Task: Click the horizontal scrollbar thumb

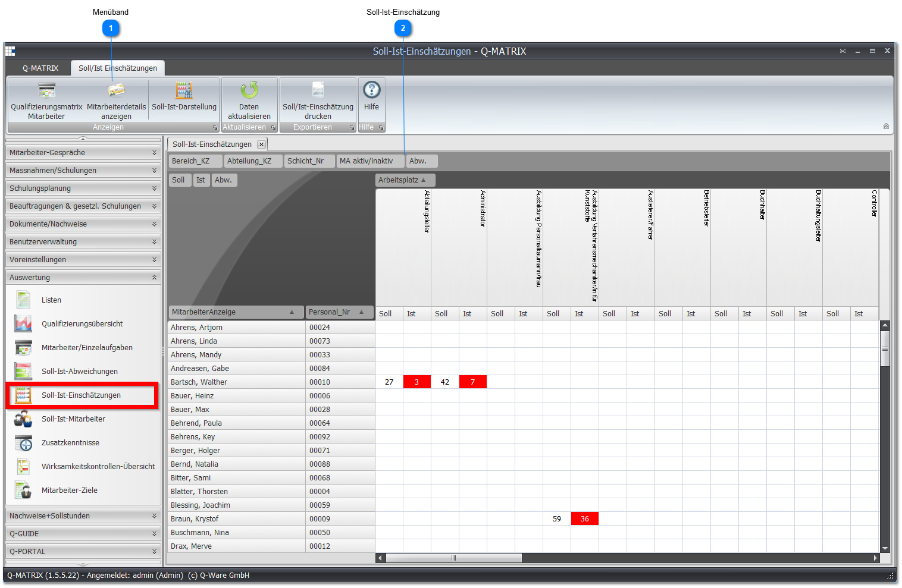Action: tap(454, 558)
